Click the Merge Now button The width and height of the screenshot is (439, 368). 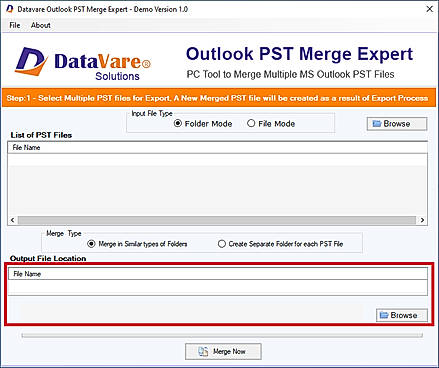pos(223,351)
